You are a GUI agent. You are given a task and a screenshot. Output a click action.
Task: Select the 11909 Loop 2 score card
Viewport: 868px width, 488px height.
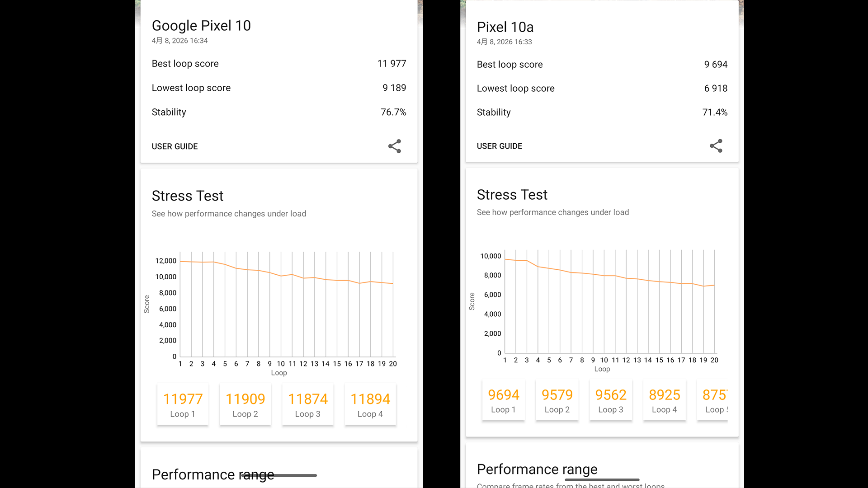point(245,404)
